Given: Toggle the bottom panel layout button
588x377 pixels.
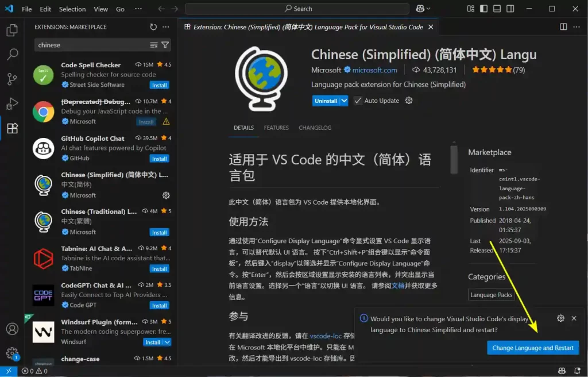Looking at the screenshot, I should coord(497,9).
